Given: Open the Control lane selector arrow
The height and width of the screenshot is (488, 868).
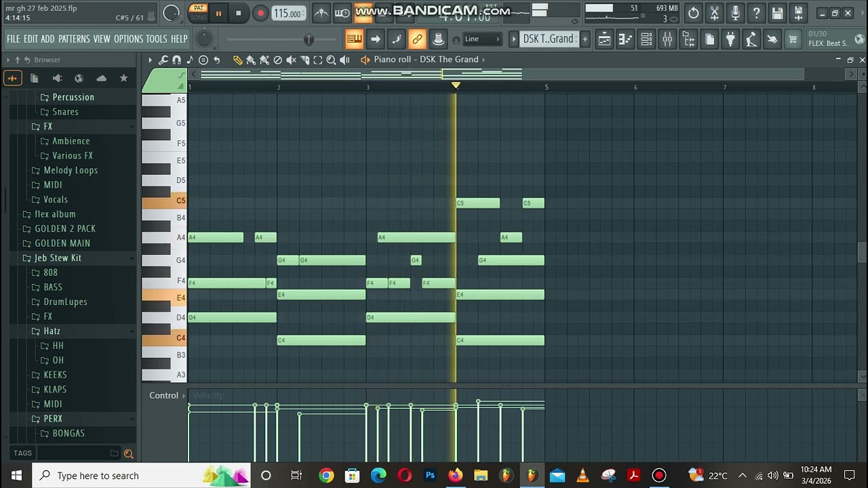Looking at the screenshot, I should pos(183,396).
